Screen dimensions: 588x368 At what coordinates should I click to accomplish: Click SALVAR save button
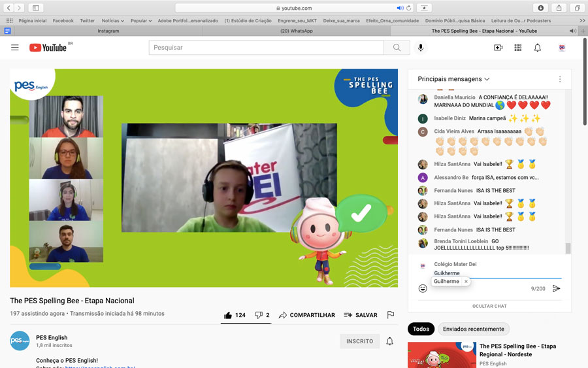pyautogui.click(x=361, y=315)
